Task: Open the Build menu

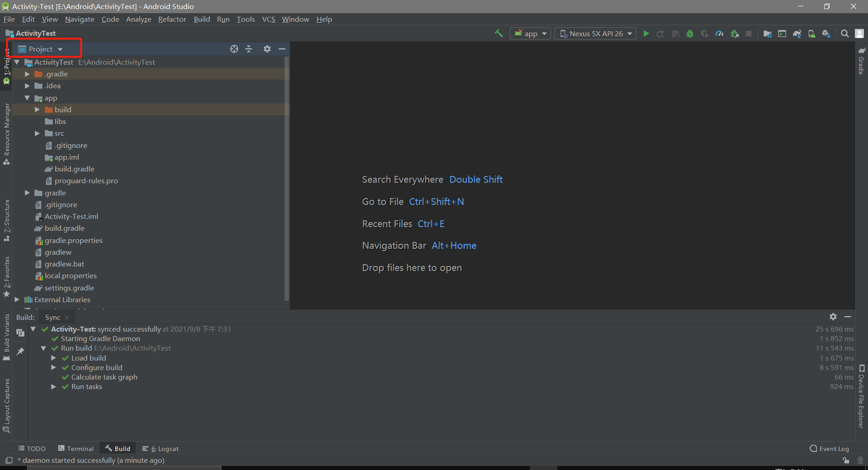Action: pos(202,19)
